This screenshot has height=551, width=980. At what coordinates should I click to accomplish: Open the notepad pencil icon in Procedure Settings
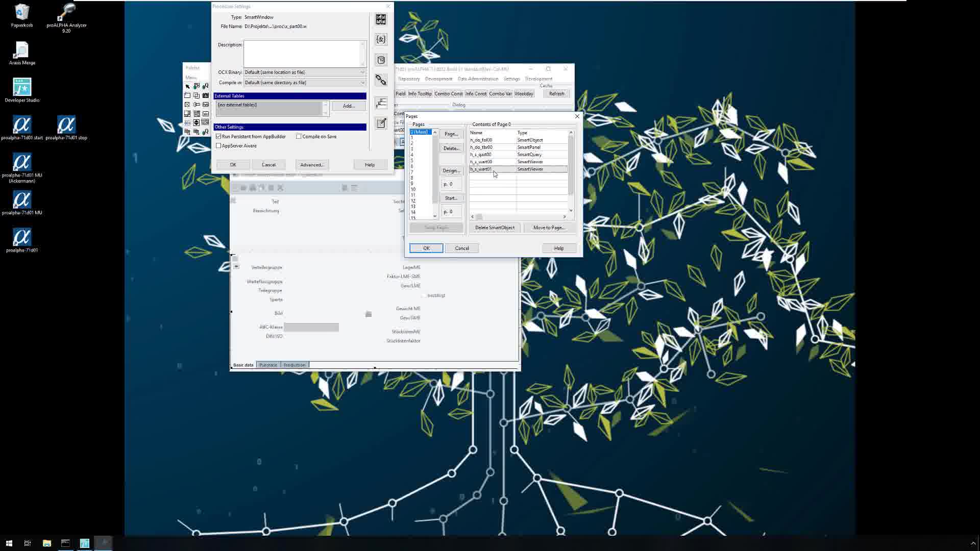point(381,123)
